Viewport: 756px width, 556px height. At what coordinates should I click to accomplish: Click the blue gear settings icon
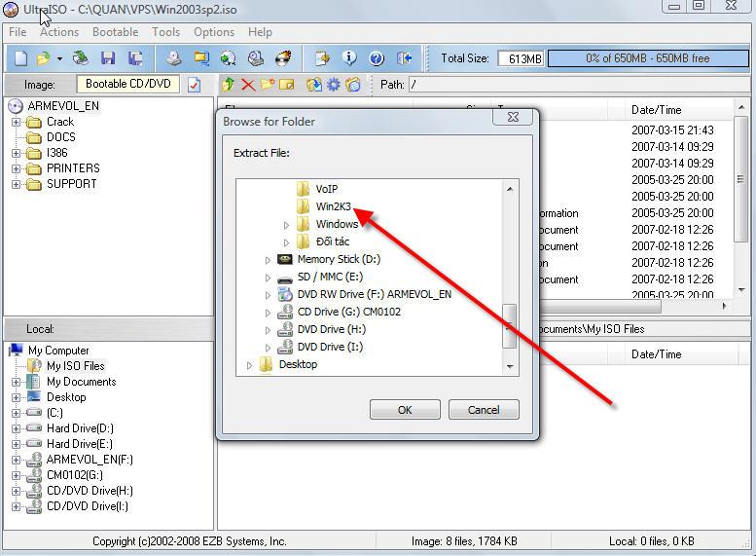point(334,85)
